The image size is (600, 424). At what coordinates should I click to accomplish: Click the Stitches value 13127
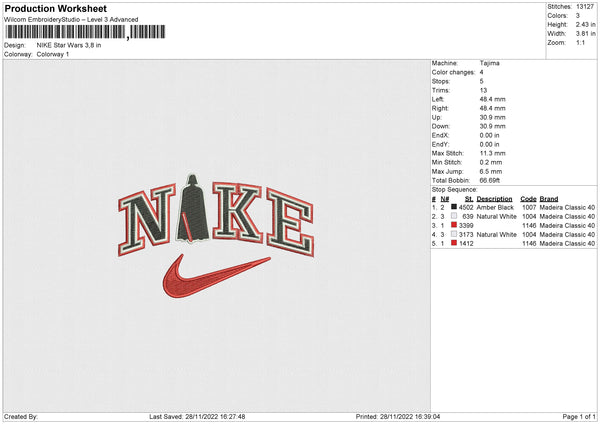click(x=585, y=7)
